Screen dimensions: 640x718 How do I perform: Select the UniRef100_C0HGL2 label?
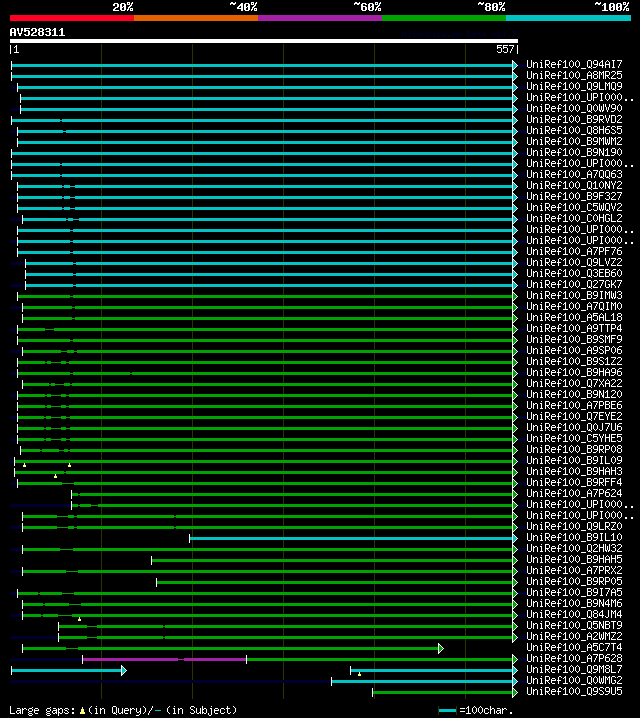pyautogui.click(x=574, y=218)
